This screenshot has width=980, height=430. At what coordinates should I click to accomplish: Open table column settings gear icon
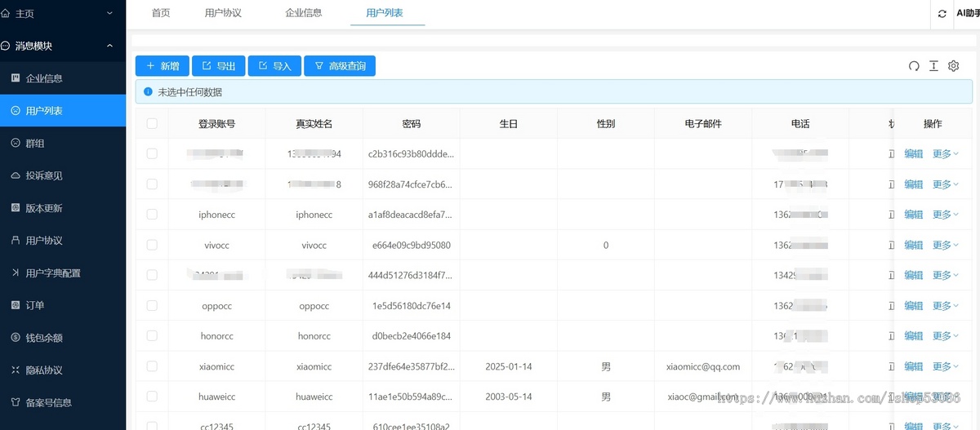pos(953,66)
